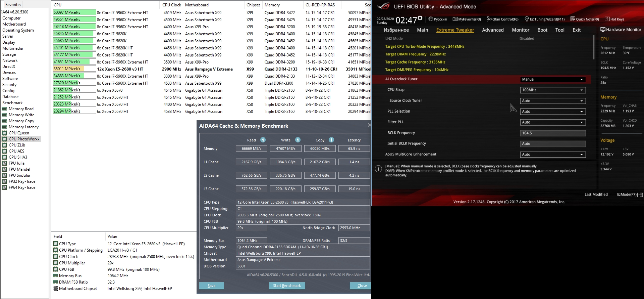Open the Tool BIOS tab
The image size is (644, 299).
tap(560, 30)
